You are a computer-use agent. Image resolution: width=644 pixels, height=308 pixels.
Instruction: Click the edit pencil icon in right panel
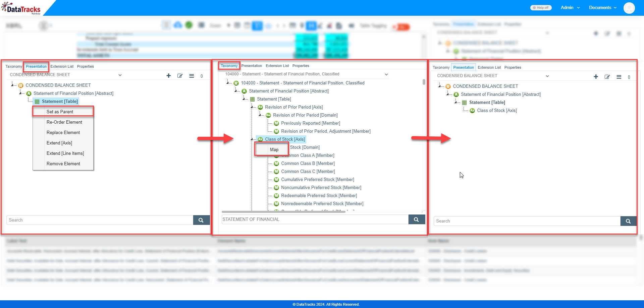tap(607, 77)
